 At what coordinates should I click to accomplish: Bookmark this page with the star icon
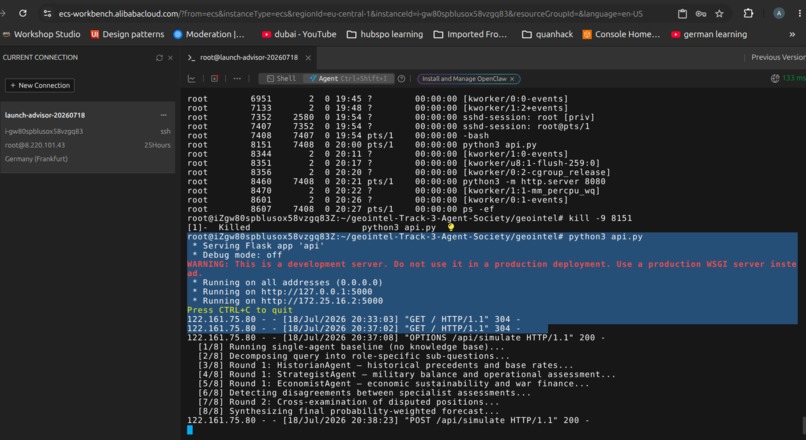pyautogui.click(x=719, y=14)
